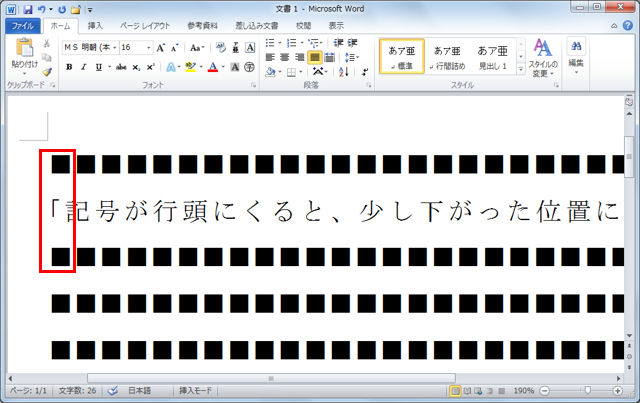Clear formatting with the eraser icon
Image resolution: width=640 pixels, height=403 pixels.
[221, 48]
